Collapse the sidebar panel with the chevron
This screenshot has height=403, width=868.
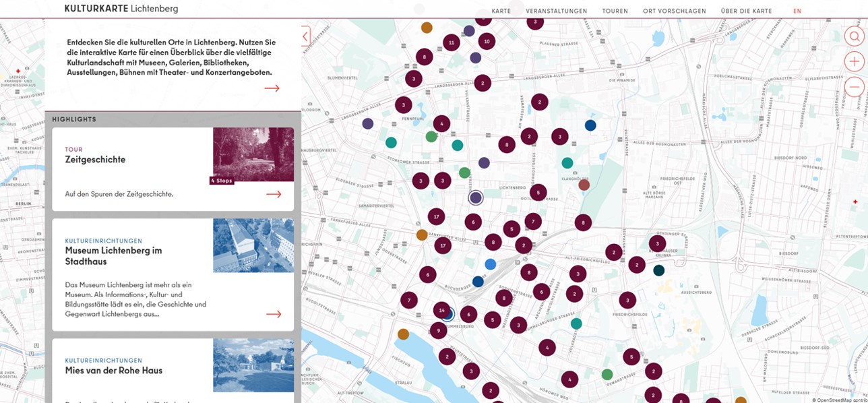(305, 36)
